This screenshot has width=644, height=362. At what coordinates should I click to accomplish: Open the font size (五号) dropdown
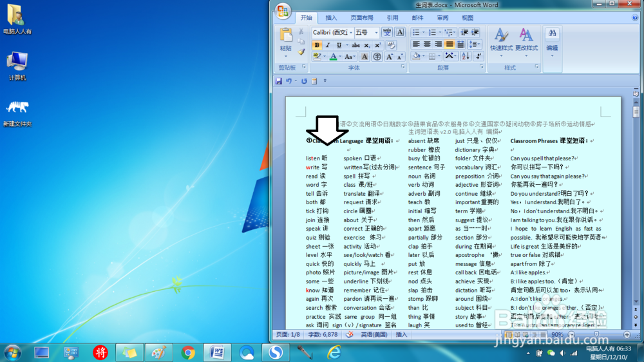click(x=376, y=32)
